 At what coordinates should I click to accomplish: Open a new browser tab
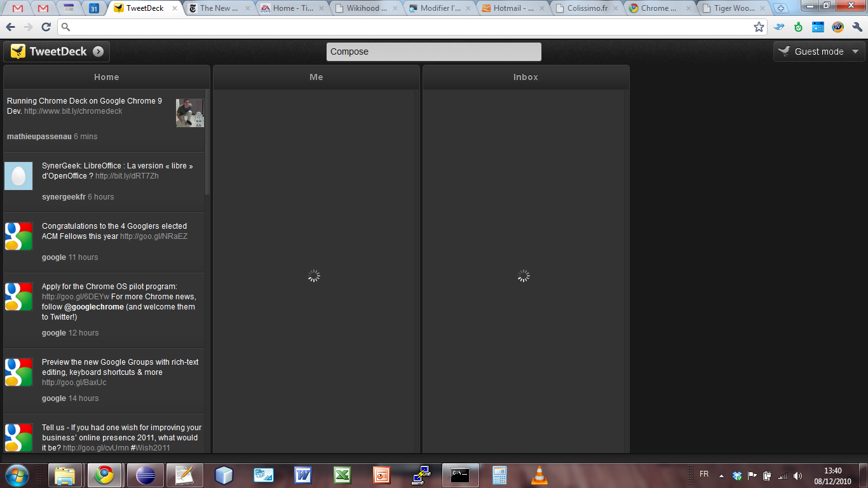point(782,9)
